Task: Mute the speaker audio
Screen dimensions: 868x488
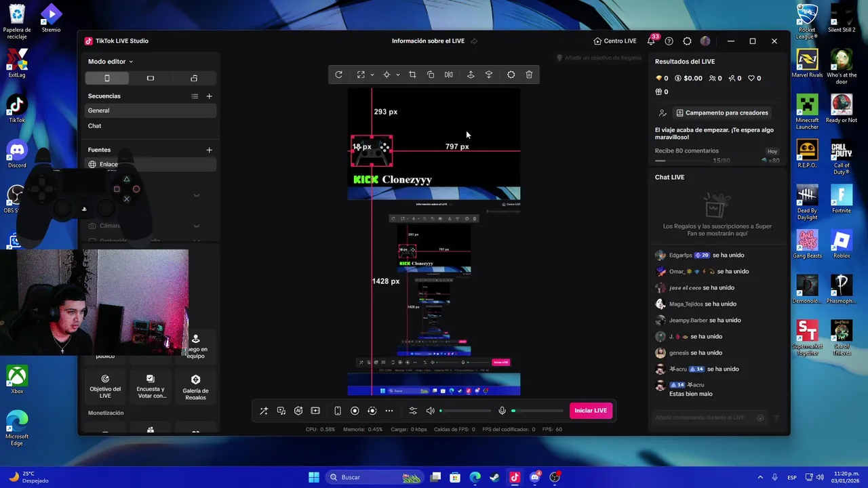Action: [430, 411]
